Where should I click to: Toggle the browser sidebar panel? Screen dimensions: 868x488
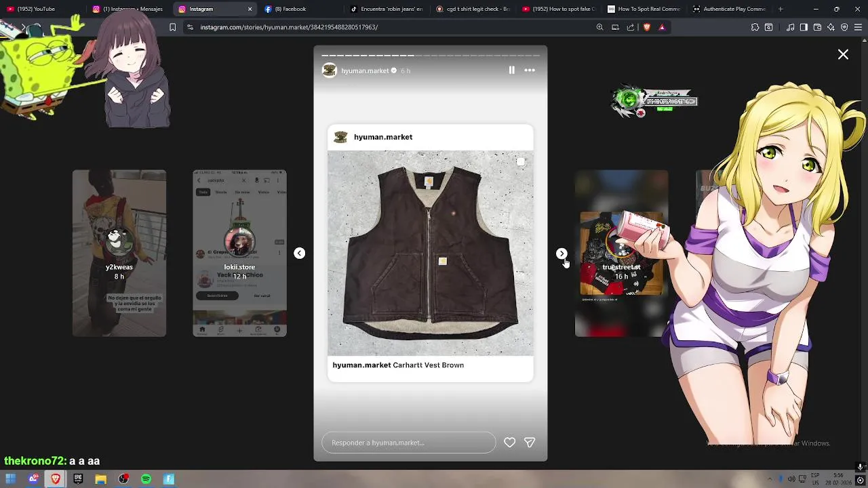[804, 27]
